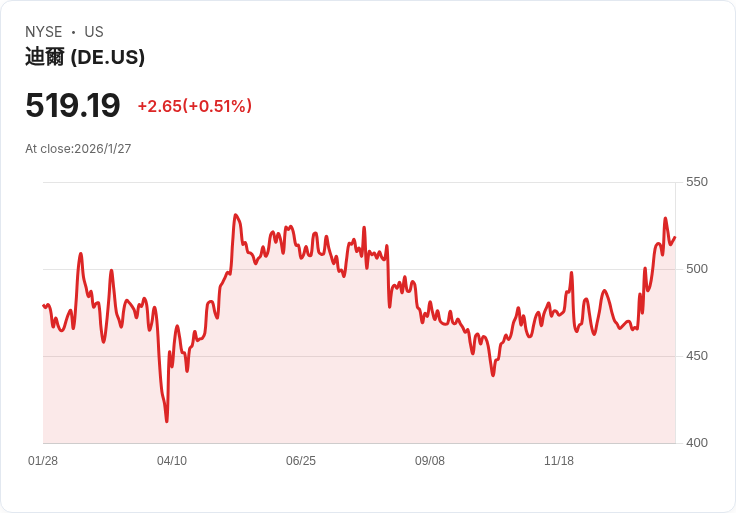Click the 11/18 date axis label
Screen dimensions: 736x513
(559, 461)
